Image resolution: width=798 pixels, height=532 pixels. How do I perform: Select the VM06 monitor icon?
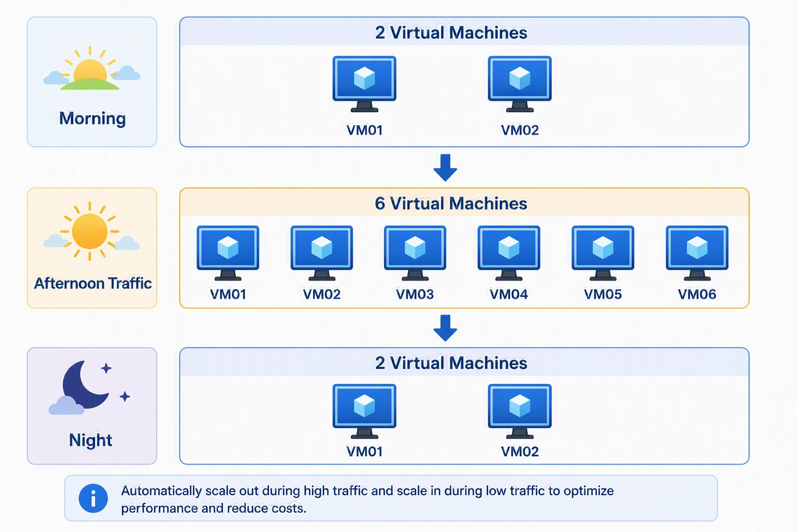(697, 253)
